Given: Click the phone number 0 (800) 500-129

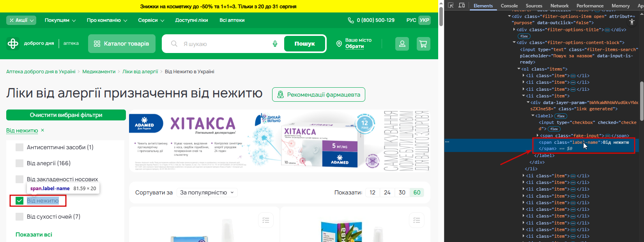Looking at the screenshot, I should click(375, 20).
